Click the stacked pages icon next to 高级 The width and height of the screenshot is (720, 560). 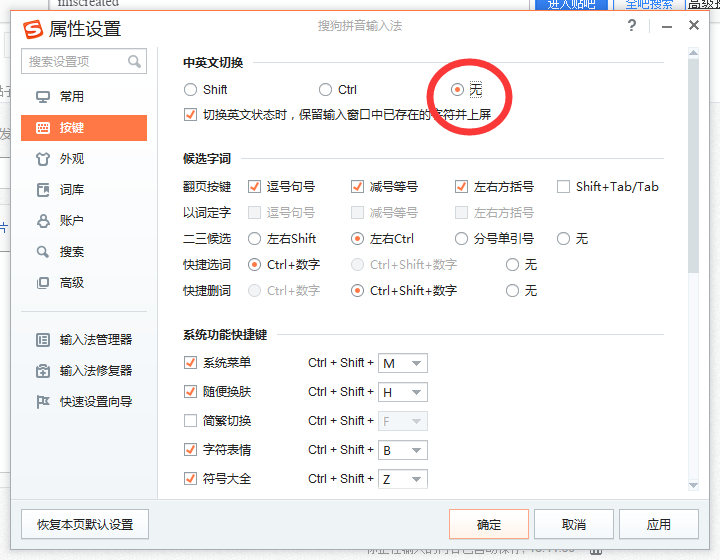coord(43,283)
